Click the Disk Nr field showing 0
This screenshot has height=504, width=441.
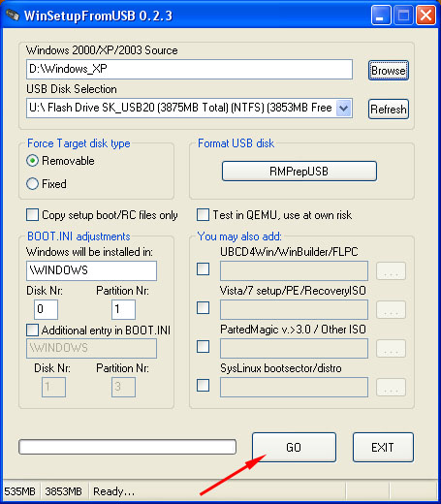(x=46, y=309)
